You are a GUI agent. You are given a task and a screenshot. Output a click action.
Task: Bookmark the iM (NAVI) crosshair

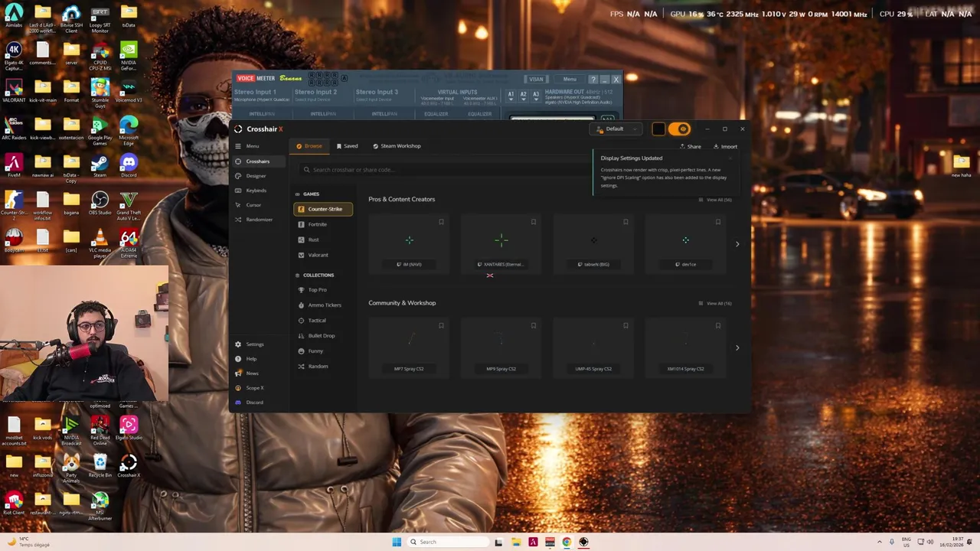441,222
